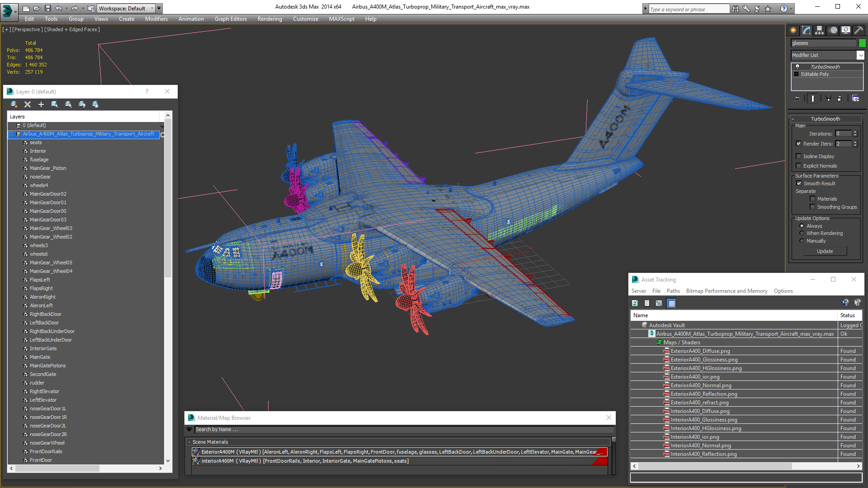Click Search by Name field in Material Browser

pos(404,429)
